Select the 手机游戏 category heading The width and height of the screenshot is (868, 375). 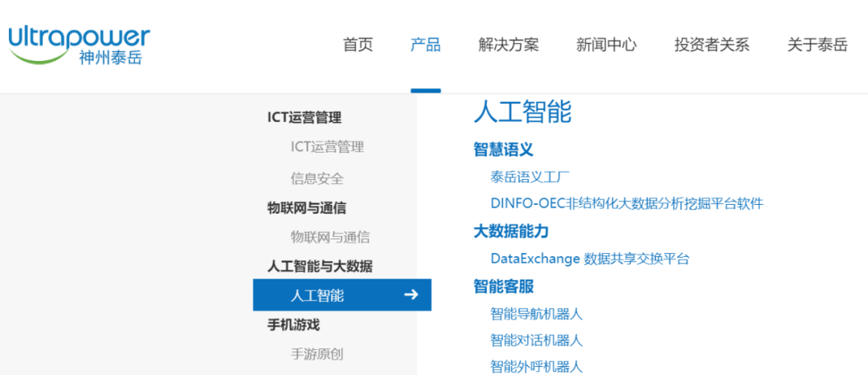(293, 325)
